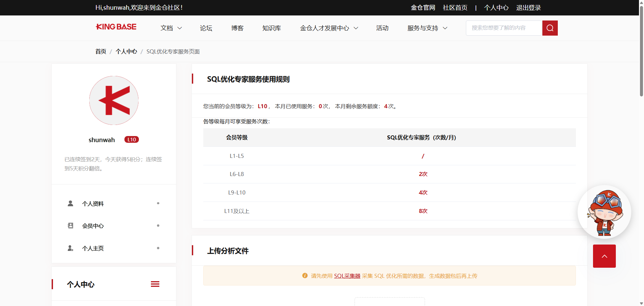Click the 个人主页 user icon
Image resolution: width=644 pixels, height=306 pixels.
(70, 248)
